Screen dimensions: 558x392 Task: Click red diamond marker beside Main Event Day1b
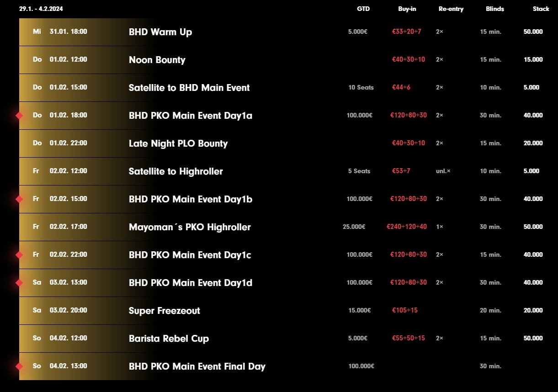pos(19,199)
